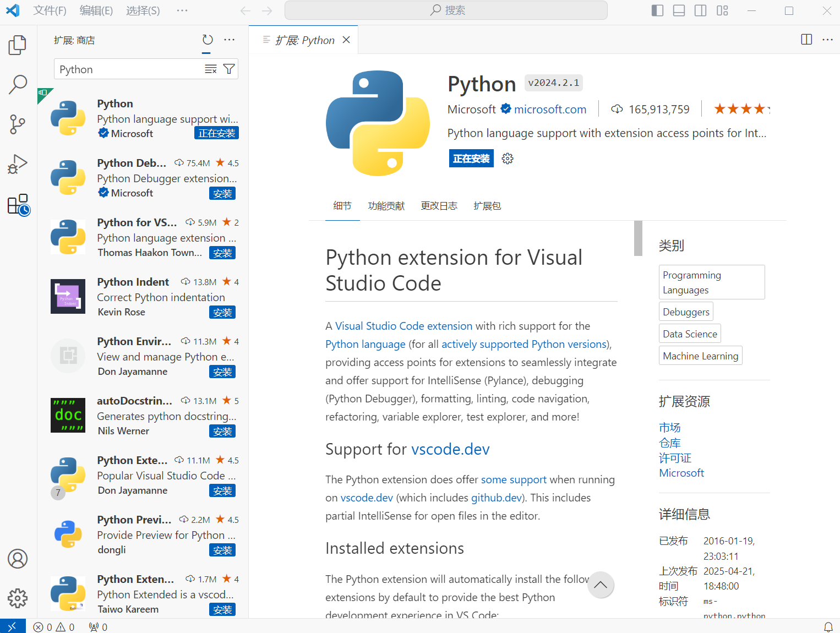840x633 pixels.
Task: Open the 文件(F) menu
Action: [x=50, y=10]
